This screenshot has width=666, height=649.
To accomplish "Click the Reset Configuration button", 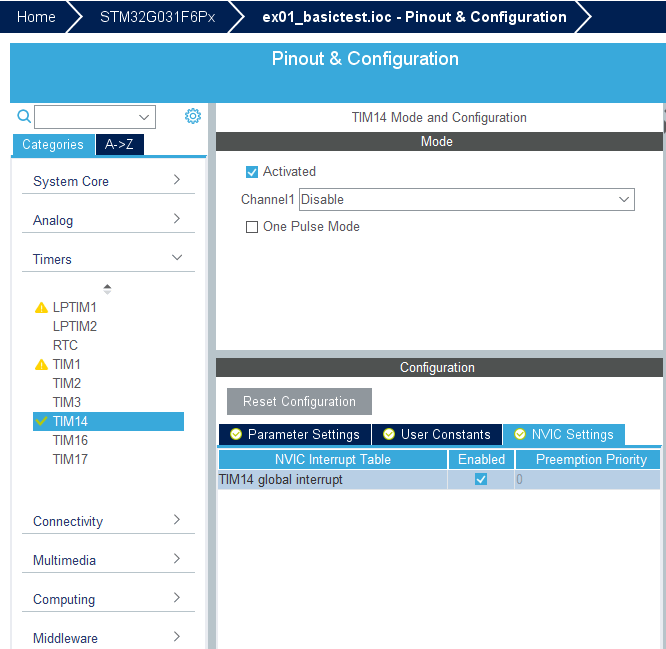I will (x=299, y=401).
